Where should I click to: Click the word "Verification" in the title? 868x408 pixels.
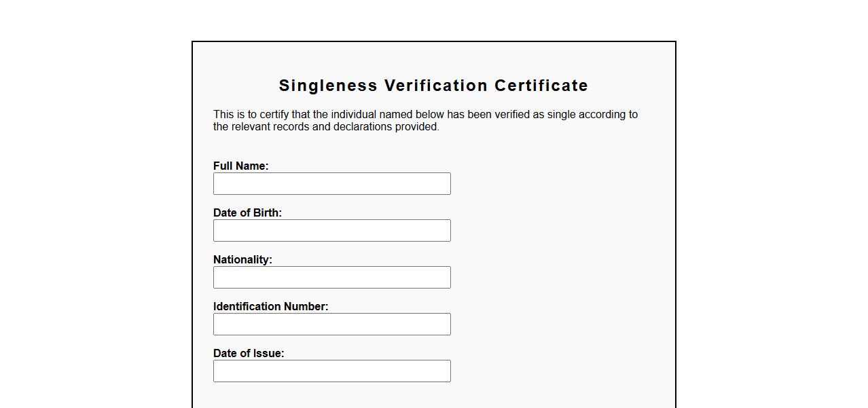436,86
